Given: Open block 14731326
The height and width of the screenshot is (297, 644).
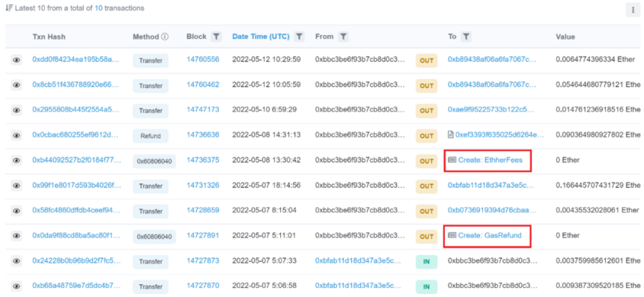Looking at the screenshot, I should coord(203,185).
